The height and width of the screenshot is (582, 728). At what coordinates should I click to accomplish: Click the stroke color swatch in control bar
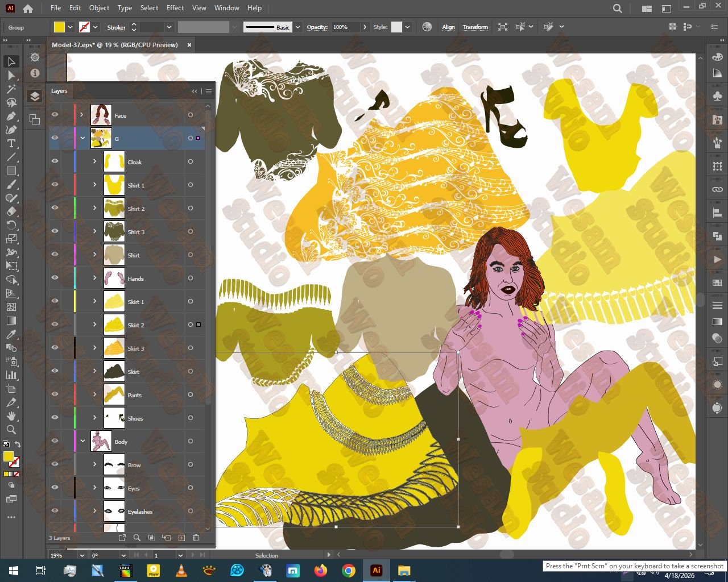pyautogui.click(x=84, y=27)
